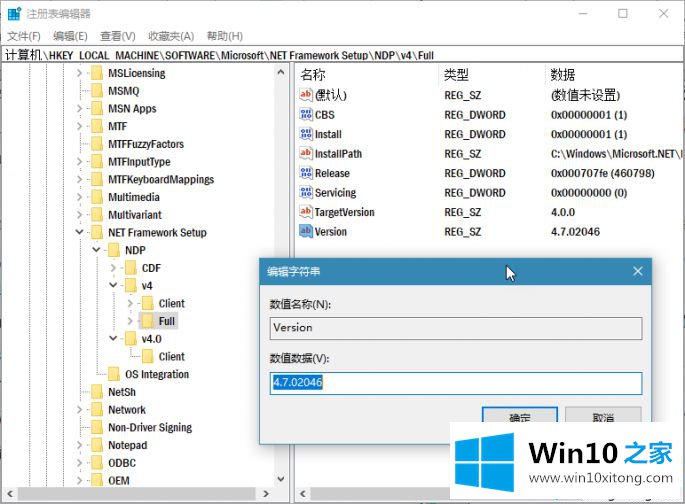
Task: Select the MTFFuzzyFactors folder icon
Action: (97, 144)
